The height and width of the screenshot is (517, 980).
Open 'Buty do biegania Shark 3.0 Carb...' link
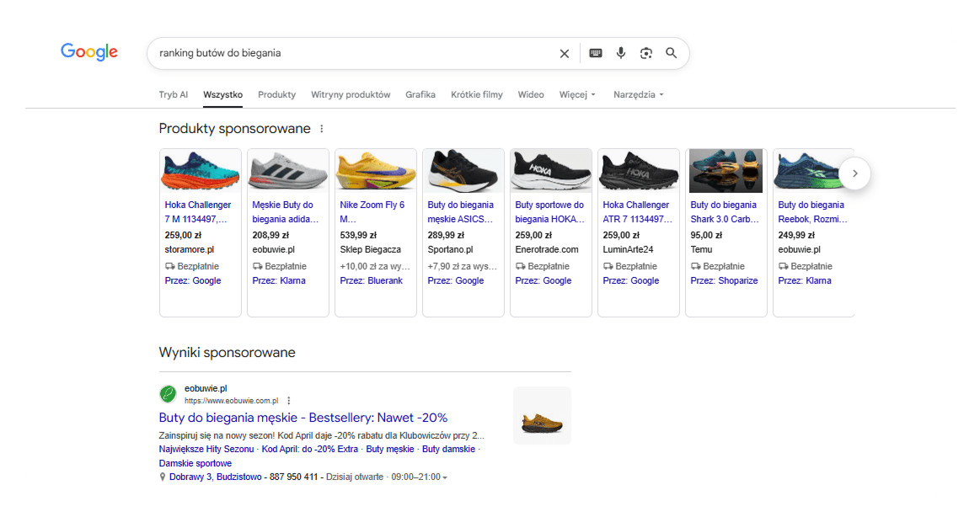click(725, 211)
